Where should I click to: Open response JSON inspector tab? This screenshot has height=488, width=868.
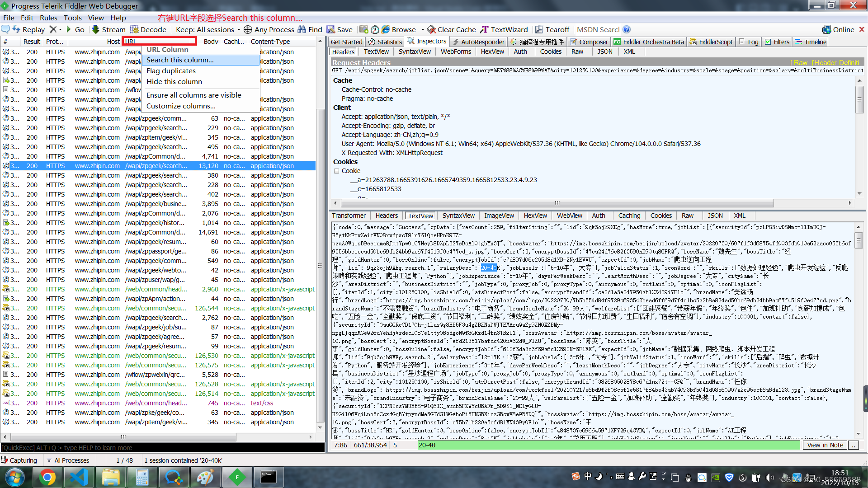coord(715,216)
